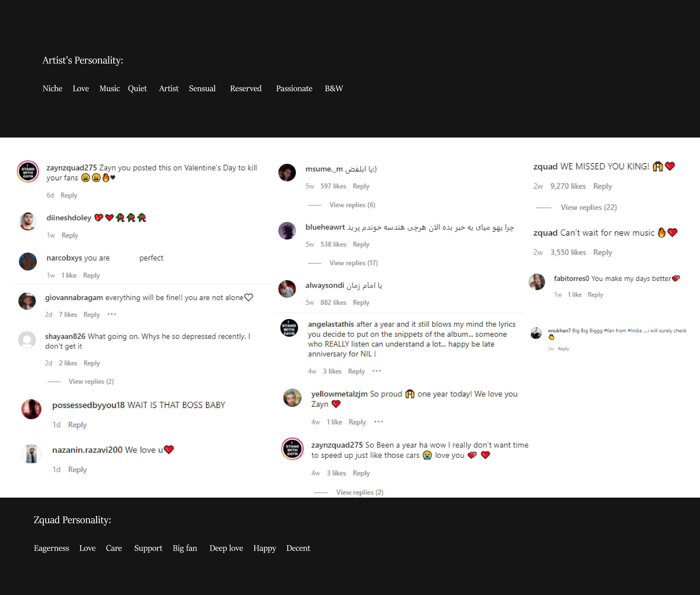Expand View replies (17) under blueheawrt

point(353,263)
